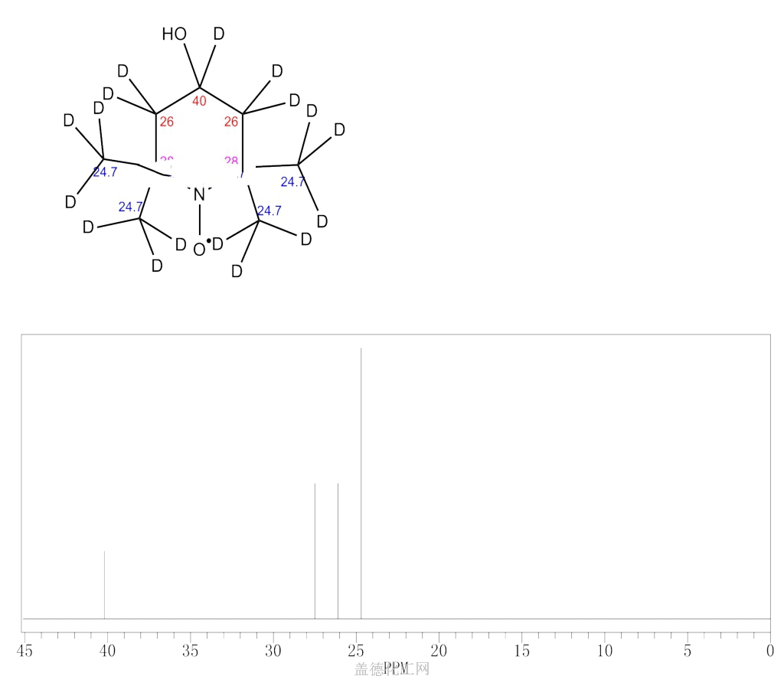Click the 0 axis tick label

click(x=770, y=651)
